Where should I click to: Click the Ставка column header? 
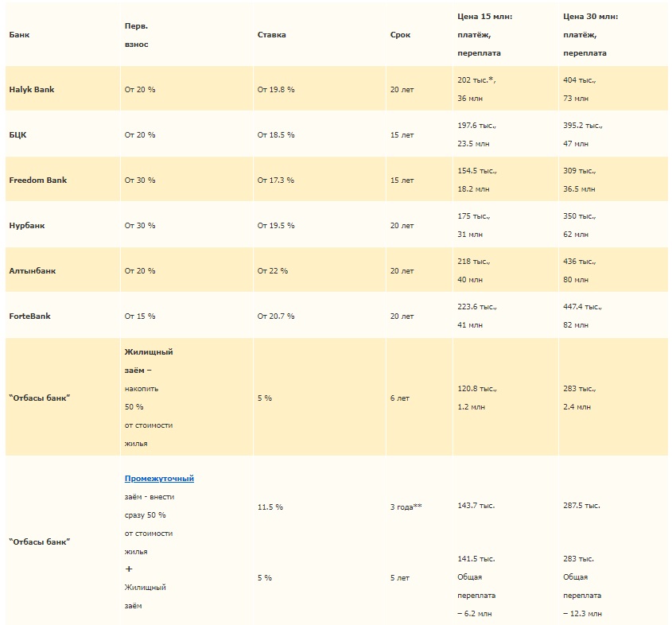click(272, 35)
